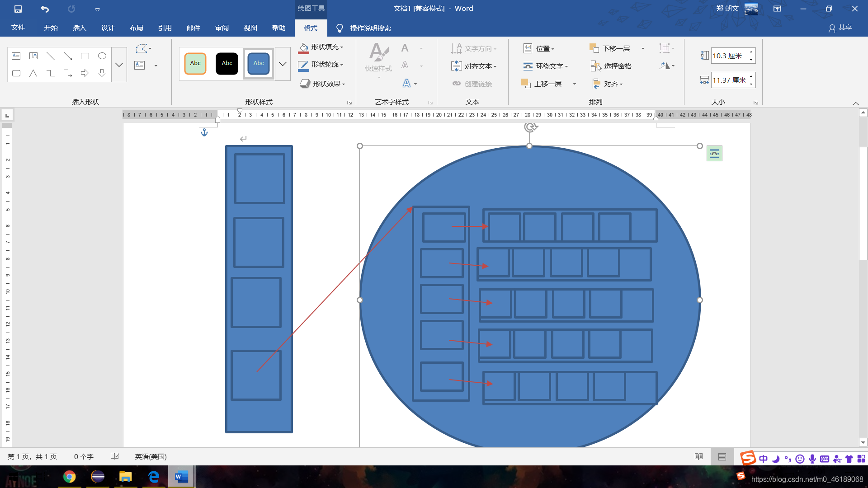
Task: Apply the blue Abc shape style
Action: 259,63
